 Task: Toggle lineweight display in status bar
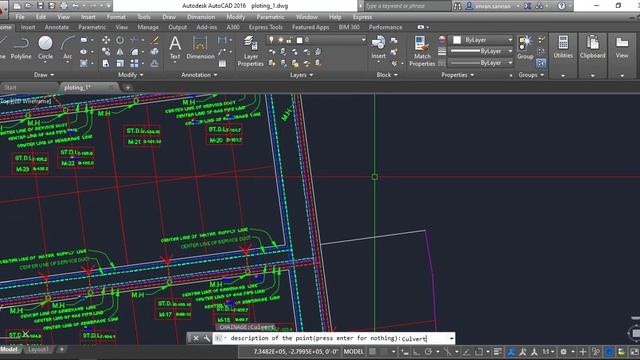pyautogui.click(x=498, y=351)
